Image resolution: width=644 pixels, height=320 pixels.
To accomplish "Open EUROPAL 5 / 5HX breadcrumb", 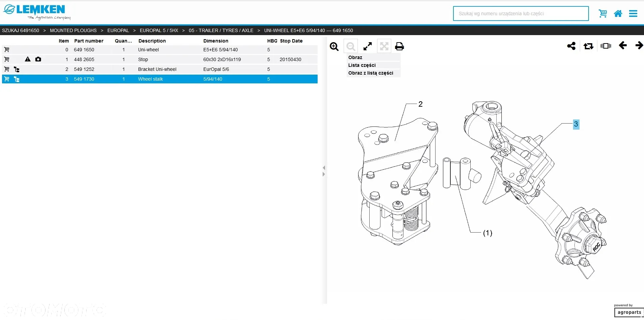I will coord(159,30).
